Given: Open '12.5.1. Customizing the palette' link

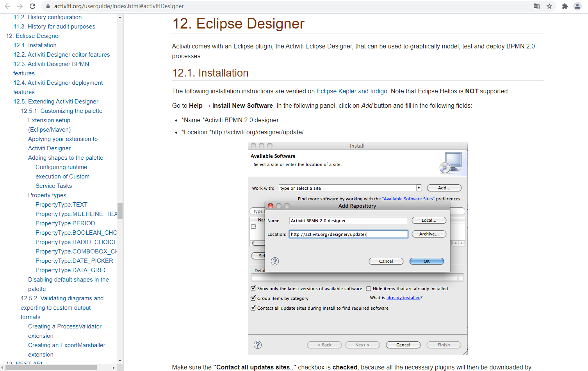Looking at the screenshot, I should tap(62, 111).
